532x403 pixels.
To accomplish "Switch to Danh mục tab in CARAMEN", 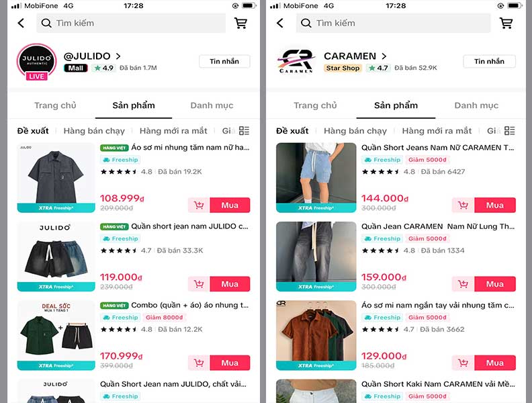I will click(476, 105).
